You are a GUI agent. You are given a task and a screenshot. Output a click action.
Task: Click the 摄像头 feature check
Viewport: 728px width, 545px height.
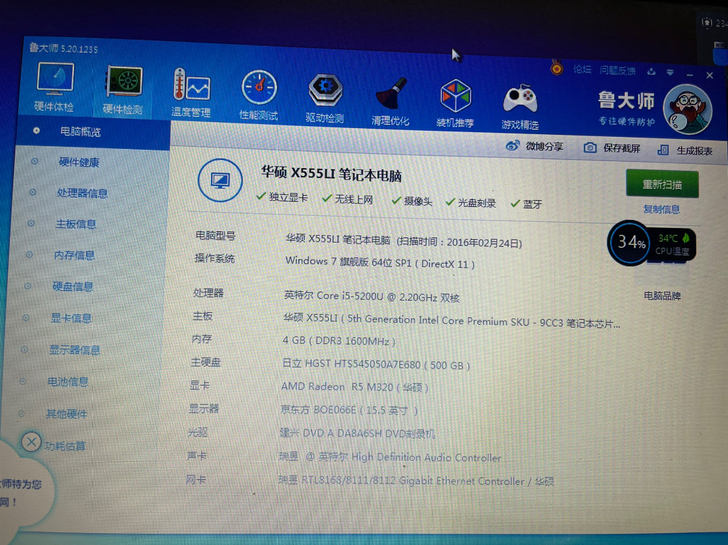tap(412, 201)
